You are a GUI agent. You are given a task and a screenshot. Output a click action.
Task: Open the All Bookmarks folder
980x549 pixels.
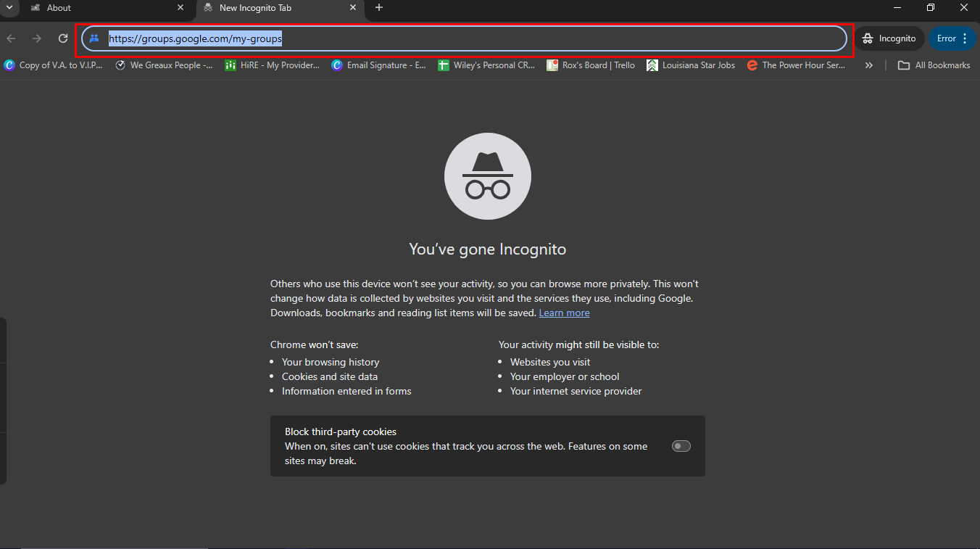(x=934, y=65)
